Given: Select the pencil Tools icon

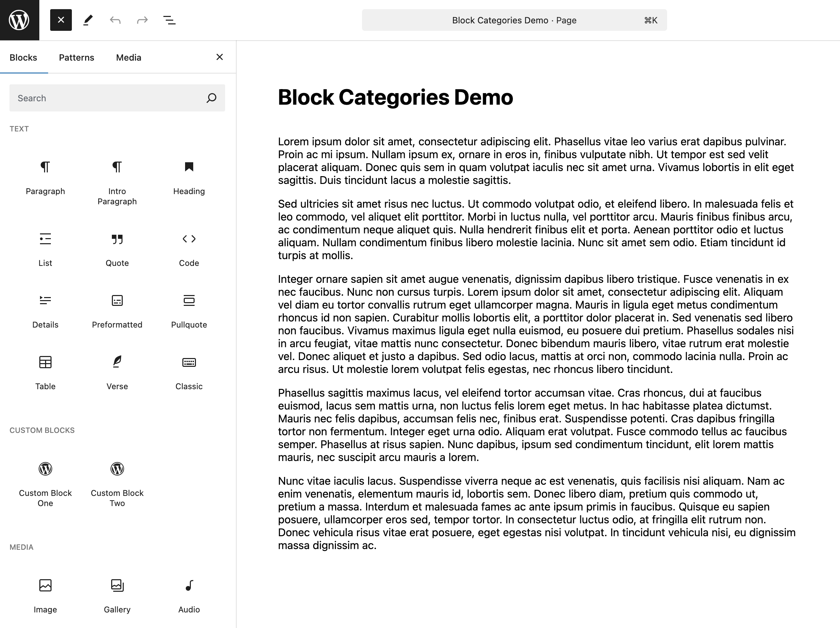Looking at the screenshot, I should coord(88,20).
